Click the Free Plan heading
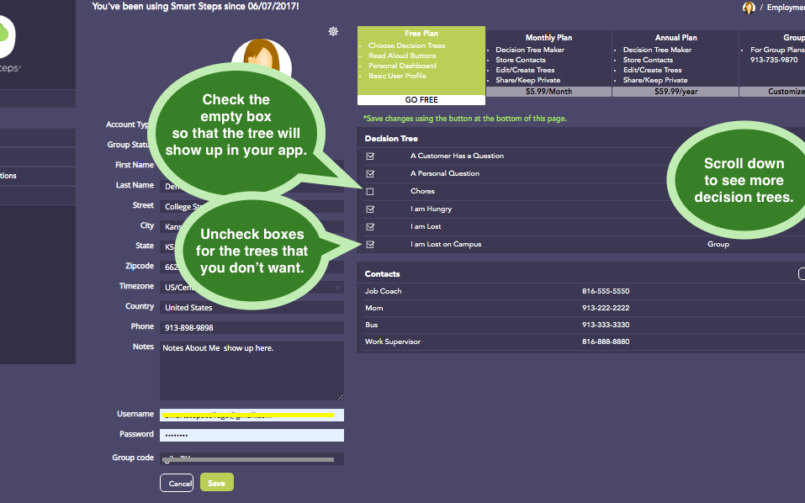805x503 pixels. (x=421, y=33)
